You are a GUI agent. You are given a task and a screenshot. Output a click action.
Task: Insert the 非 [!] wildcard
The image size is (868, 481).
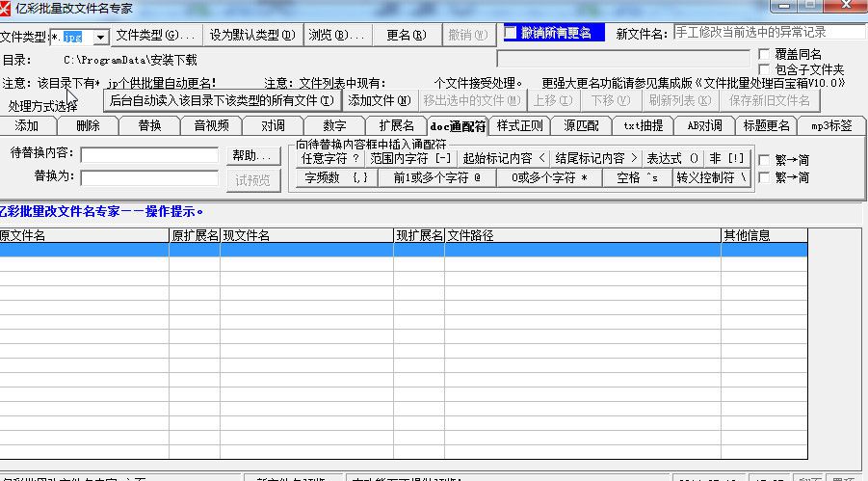726,158
